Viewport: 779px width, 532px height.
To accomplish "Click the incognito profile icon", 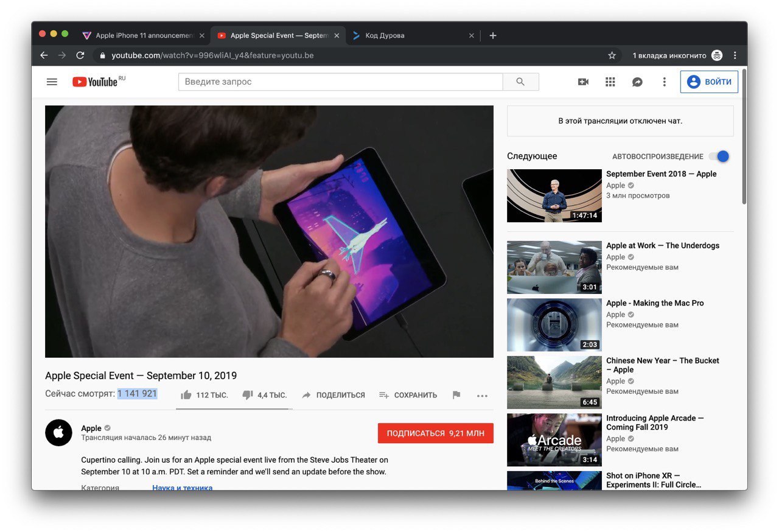I will pos(717,55).
